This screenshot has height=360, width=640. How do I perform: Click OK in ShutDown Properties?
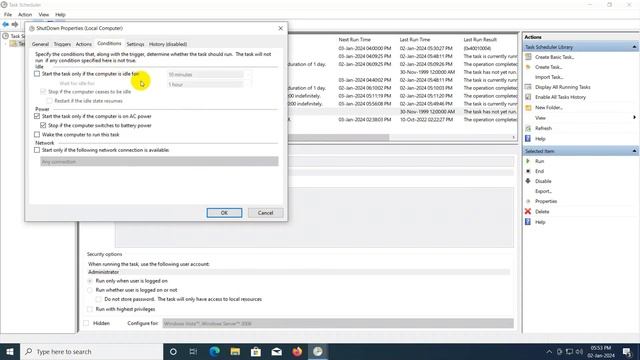(224, 213)
